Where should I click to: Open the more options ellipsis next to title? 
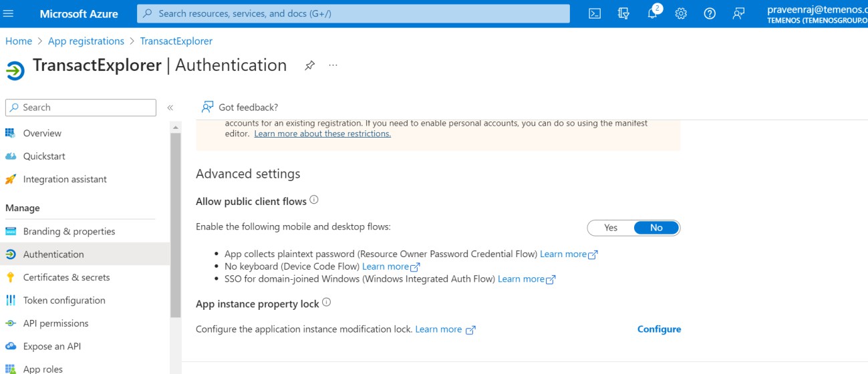pyautogui.click(x=333, y=65)
